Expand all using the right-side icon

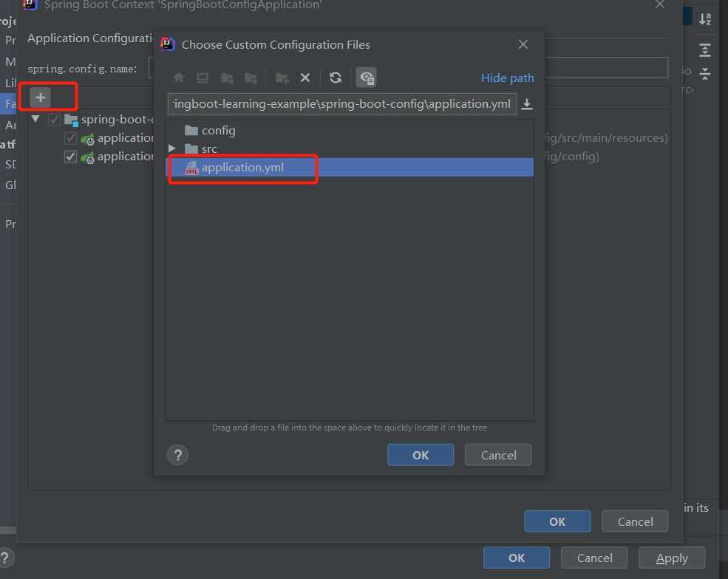pos(705,49)
